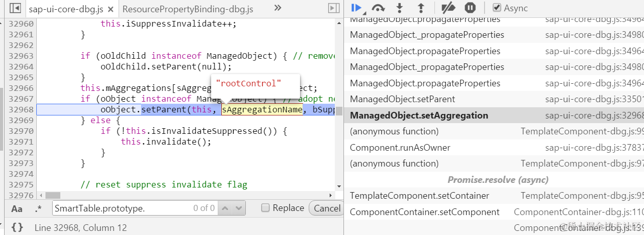
Task: Click the horizontal scrollbar thumb in code editor
Action: click(53, 195)
